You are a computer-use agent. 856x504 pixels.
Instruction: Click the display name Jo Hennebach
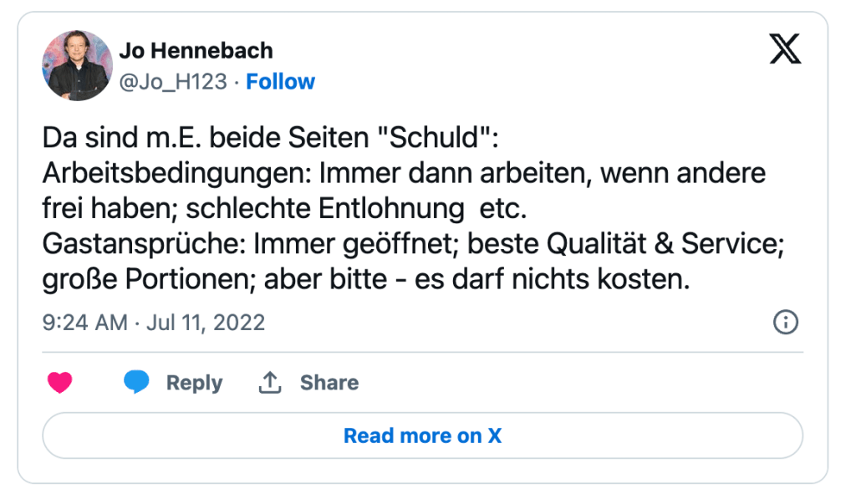196,50
